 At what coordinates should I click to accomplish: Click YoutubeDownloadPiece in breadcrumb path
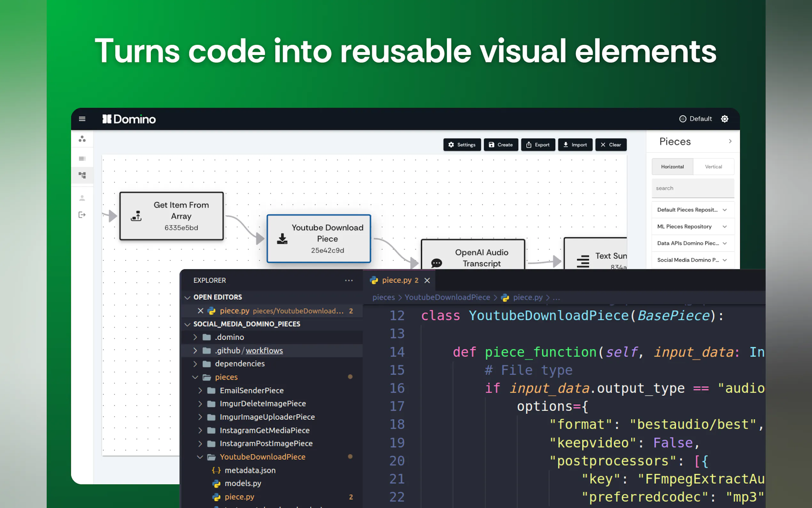pos(447,297)
